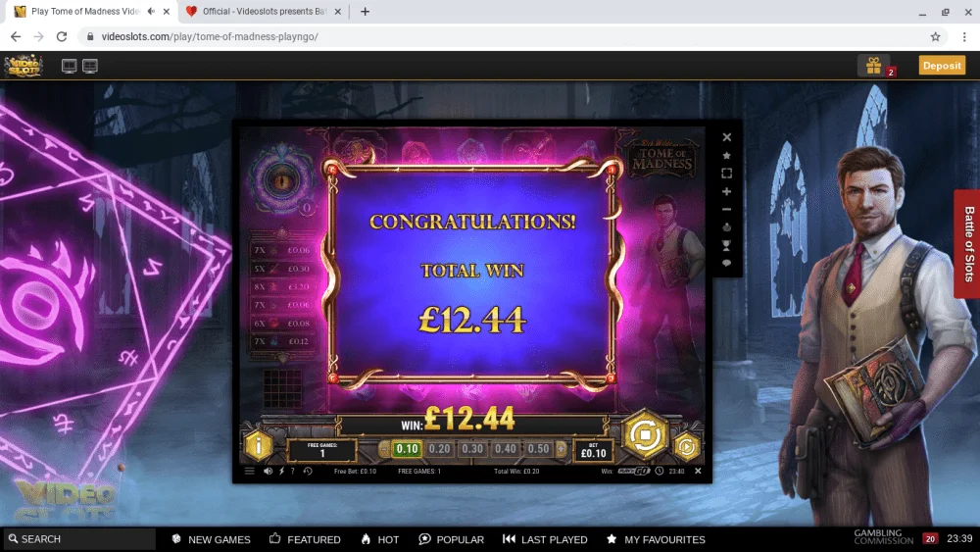Image resolution: width=980 pixels, height=552 pixels.
Task: Click the system clock showing 23:39
Action: (959, 538)
